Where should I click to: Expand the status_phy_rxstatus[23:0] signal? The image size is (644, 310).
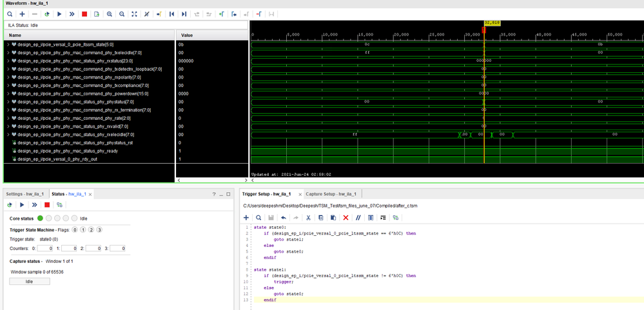pos(8,61)
